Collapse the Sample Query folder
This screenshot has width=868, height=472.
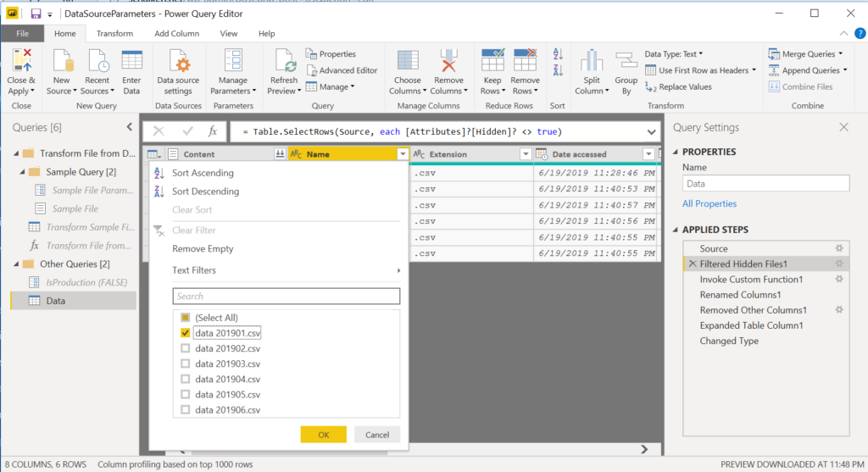click(x=22, y=172)
